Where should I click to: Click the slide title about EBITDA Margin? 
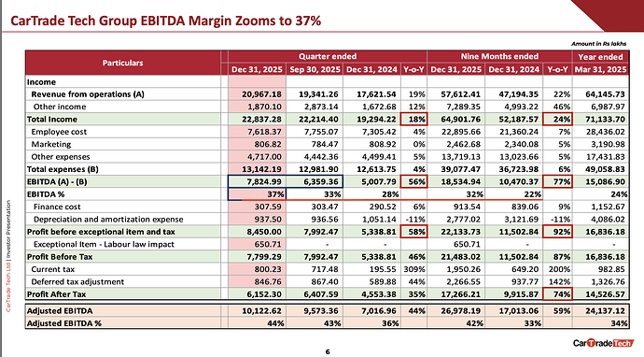click(165, 21)
